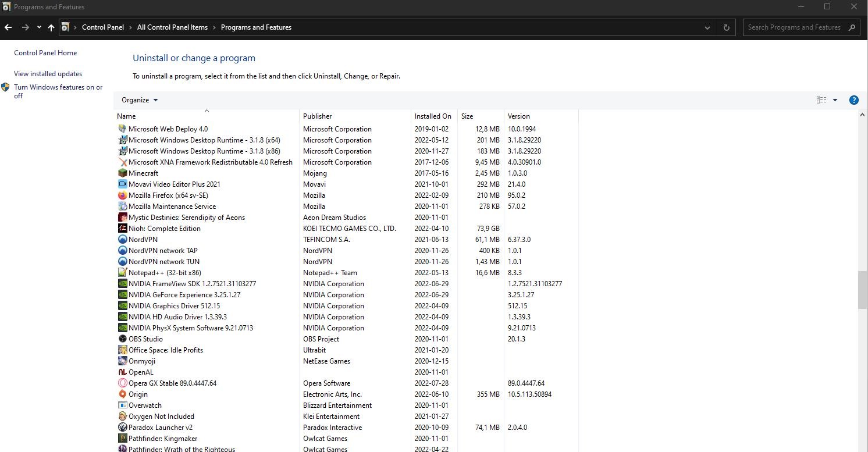Click the Onmyoji game icon
The width and height of the screenshot is (868, 452).
point(122,361)
